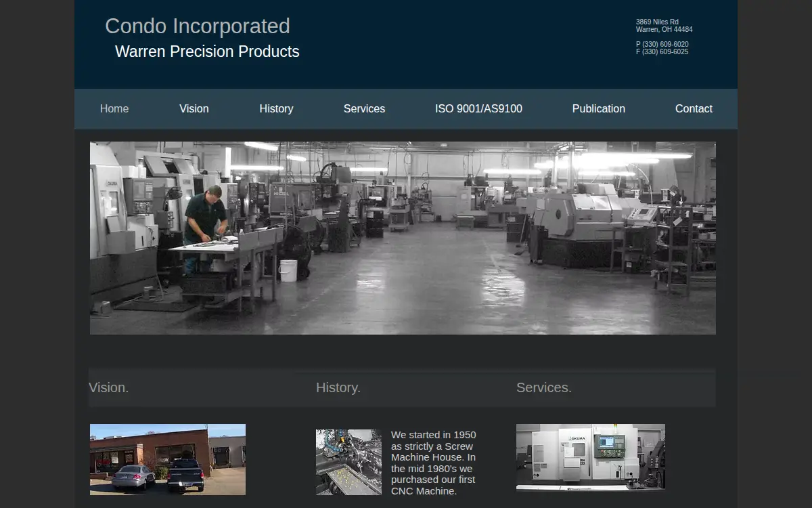Click the Warren Precision Products subtitle
Screen dimensions: 812x508
207,51
